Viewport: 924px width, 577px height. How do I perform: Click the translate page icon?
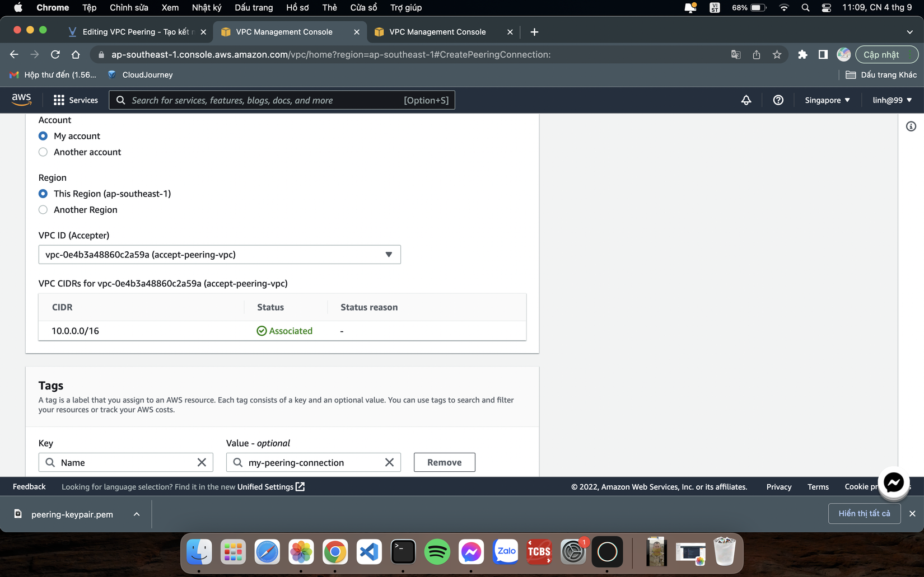[736, 54]
